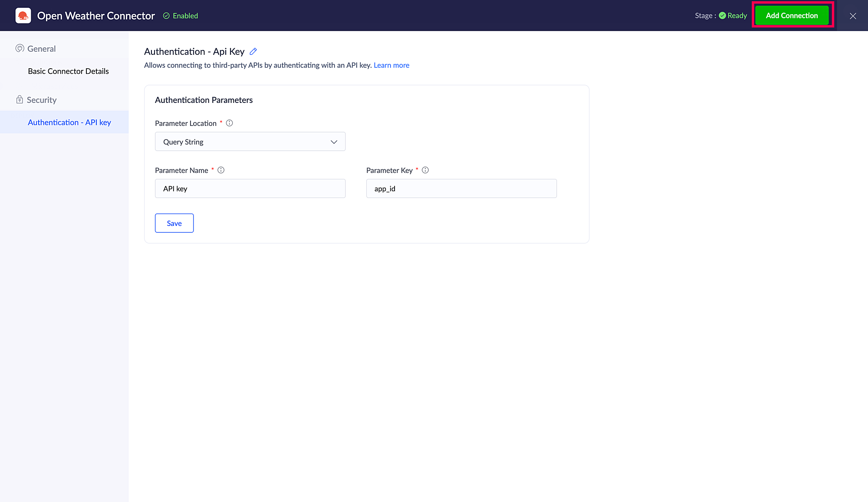Select Authentication - API key sidebar item
Viewport: 868px width, 502px height.
click(69, 122)
